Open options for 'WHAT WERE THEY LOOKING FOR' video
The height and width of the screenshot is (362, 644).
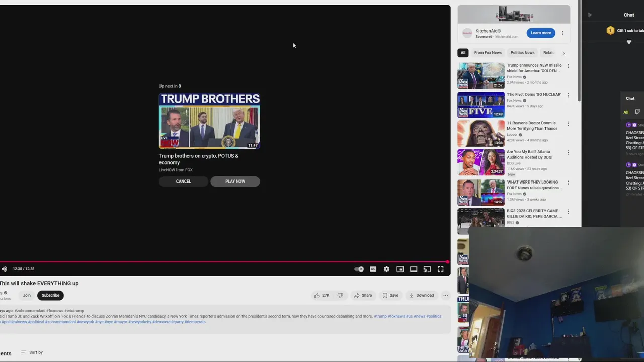[x=568, y=183]
